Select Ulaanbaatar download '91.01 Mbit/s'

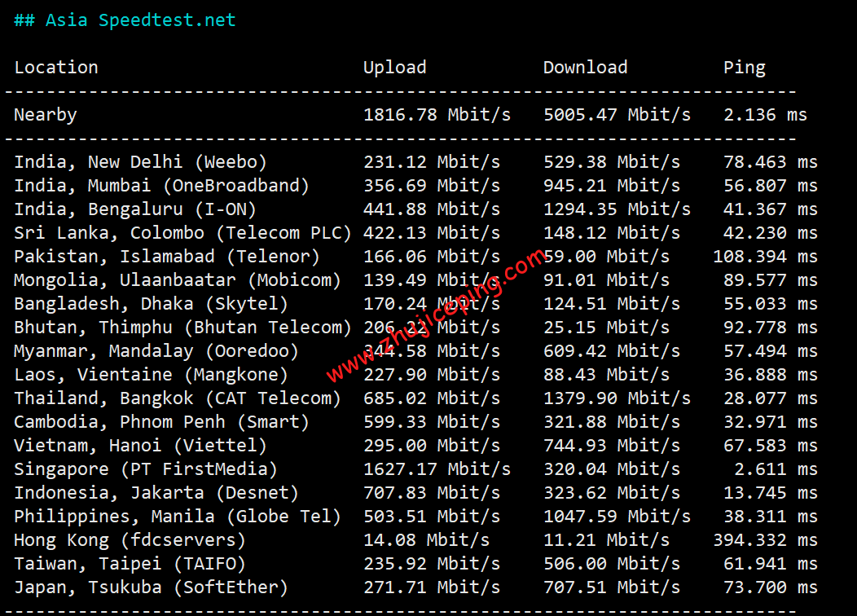coord(606,280)
